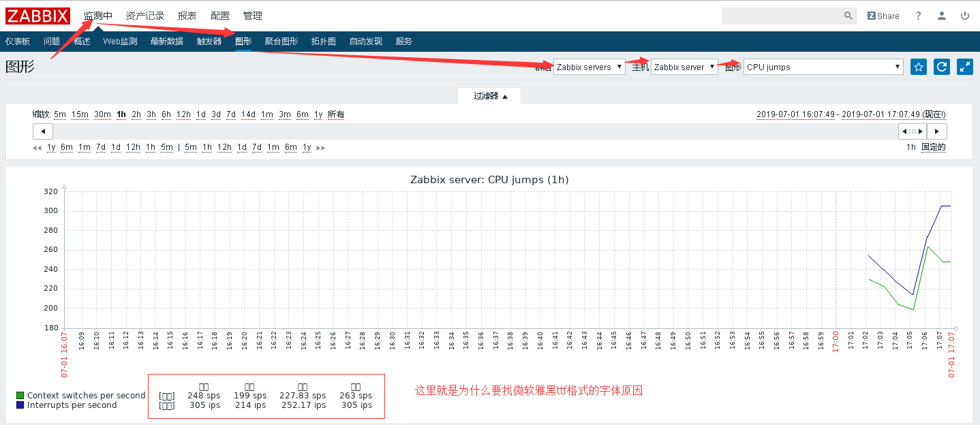The height and width of the screenshot is (425, 980).
Task: Click the start date 2019-07-01 16:07:49
Action: click(796, 114)
